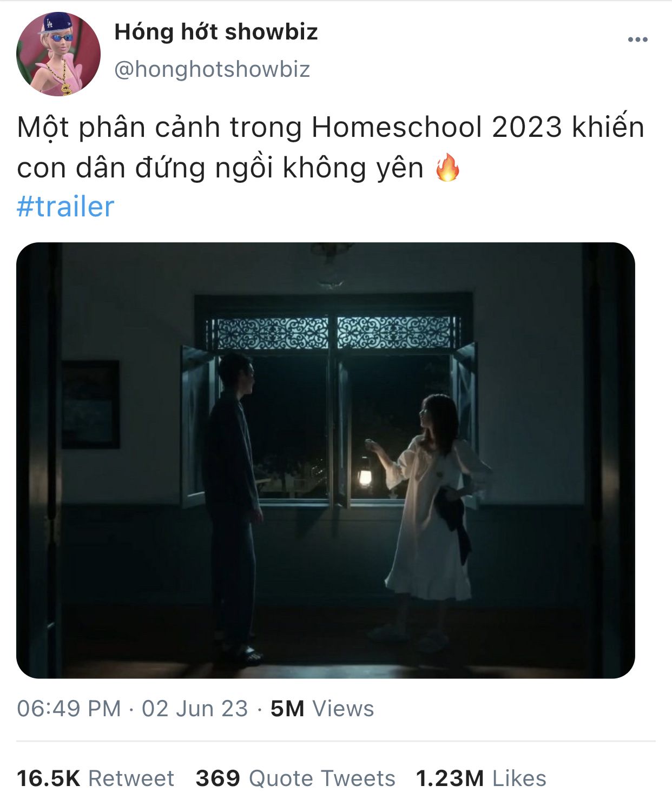This screenshot has height=812, width=672.
Task: Show the 1.23M Likes list
Action: (481, 778)
